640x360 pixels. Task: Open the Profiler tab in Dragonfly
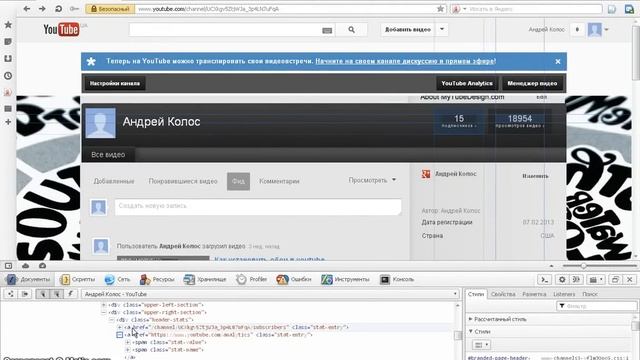point(252,280)
